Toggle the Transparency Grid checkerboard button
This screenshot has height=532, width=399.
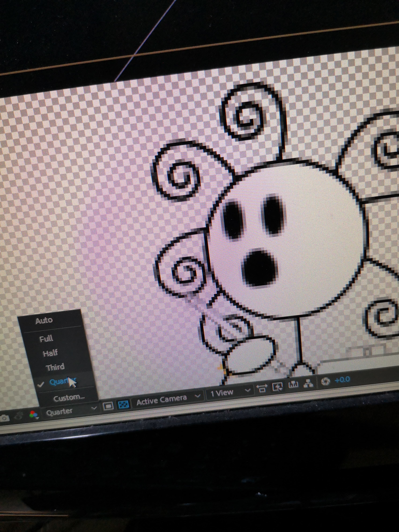[x=124, y=404]
